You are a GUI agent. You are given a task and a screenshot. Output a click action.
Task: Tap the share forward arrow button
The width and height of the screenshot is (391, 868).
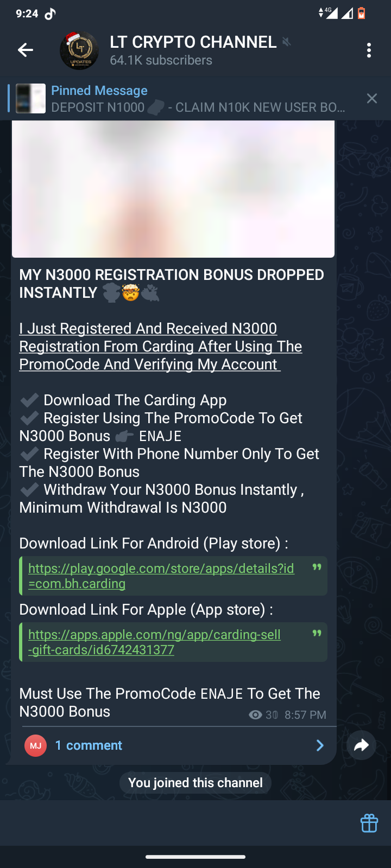(361, 745)
